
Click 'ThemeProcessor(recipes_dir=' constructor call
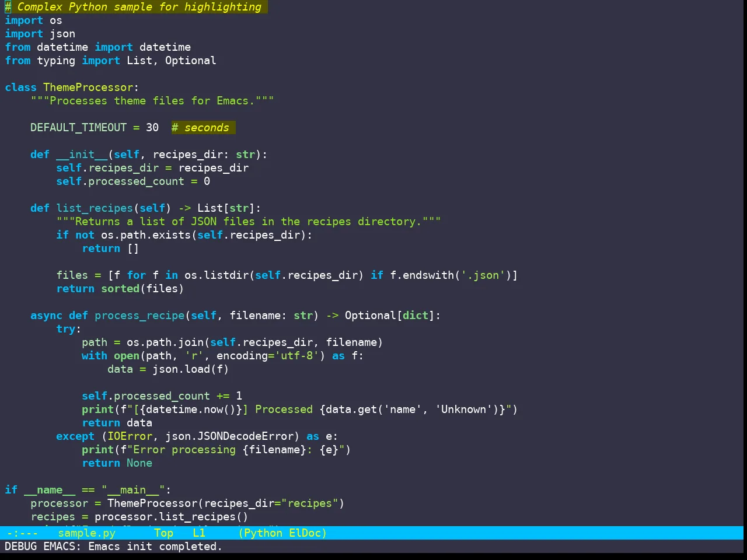point(194,503)
